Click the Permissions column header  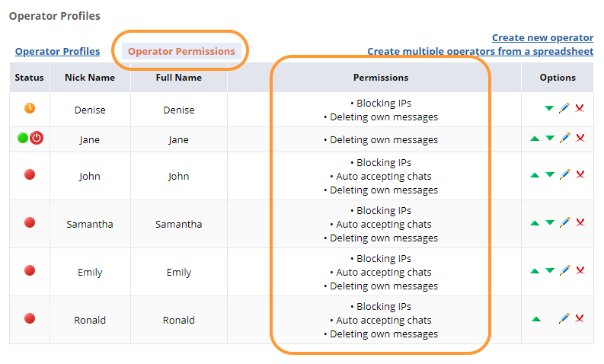click(x=380, y=78)
